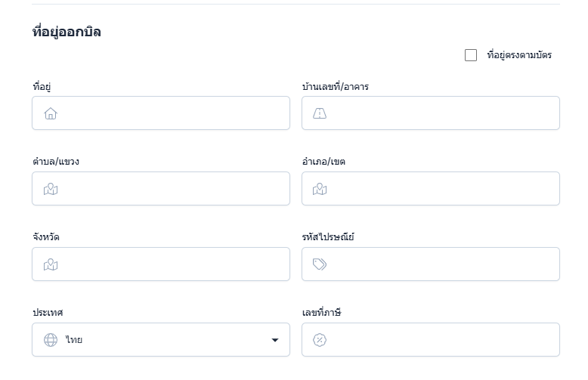Click the map icon in ตำบล/แขวง field

click(51, 189)
